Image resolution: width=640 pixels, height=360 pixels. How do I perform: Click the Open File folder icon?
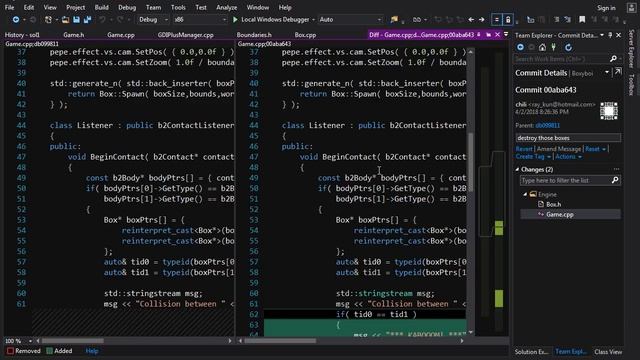point(65,20)
